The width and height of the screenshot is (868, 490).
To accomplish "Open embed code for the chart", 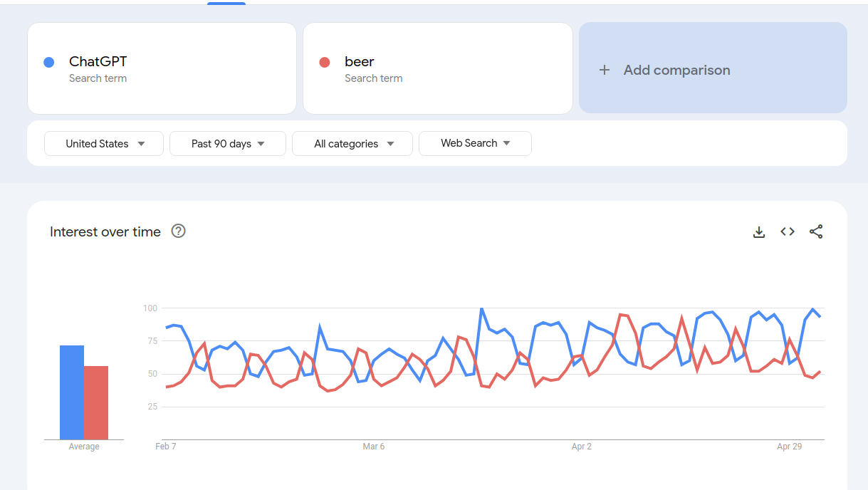I will coord(788,231).
